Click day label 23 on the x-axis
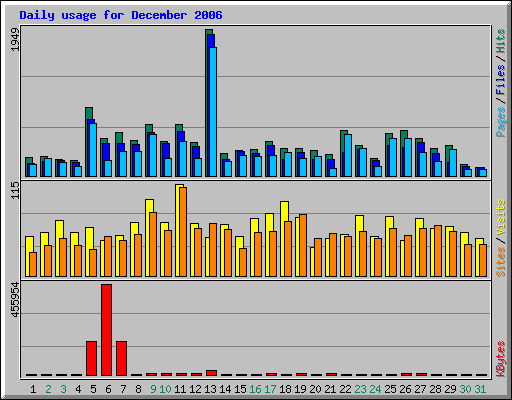The width and height of the screenshot is (512, 400). pyautogui.click(x=360, y=389)
